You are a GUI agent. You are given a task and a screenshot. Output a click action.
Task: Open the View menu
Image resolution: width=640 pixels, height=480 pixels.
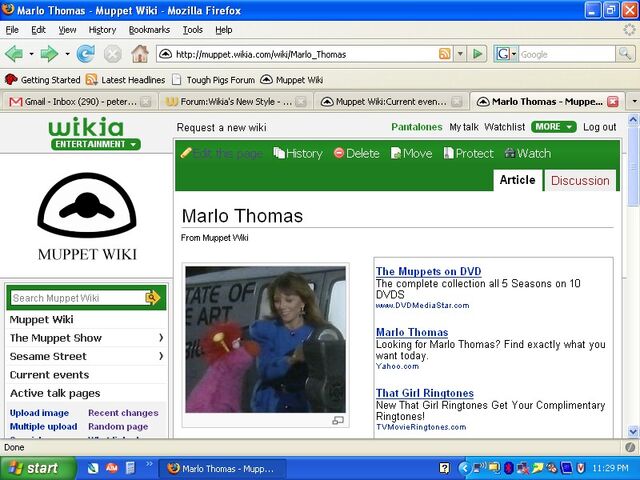[67, 30]
